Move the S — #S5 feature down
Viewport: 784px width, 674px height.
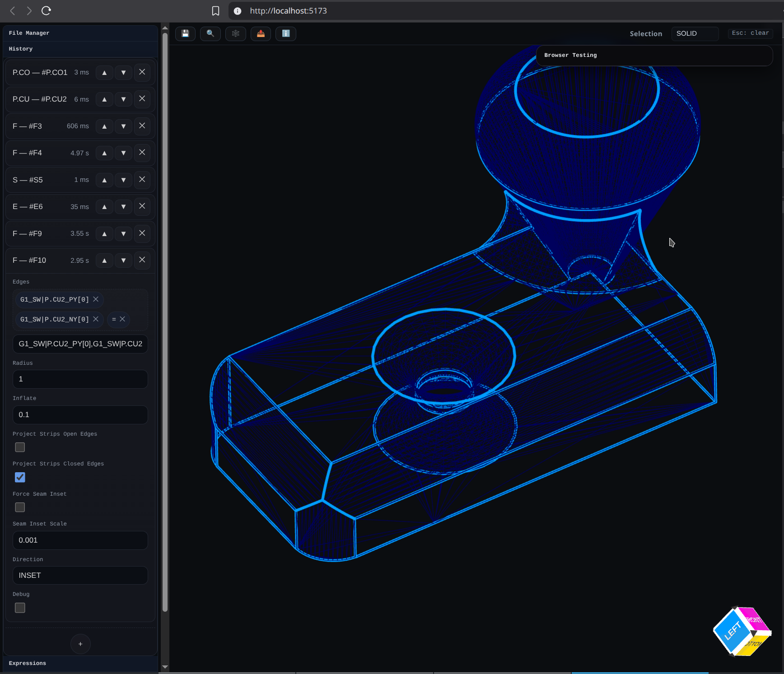click(123, 180)
